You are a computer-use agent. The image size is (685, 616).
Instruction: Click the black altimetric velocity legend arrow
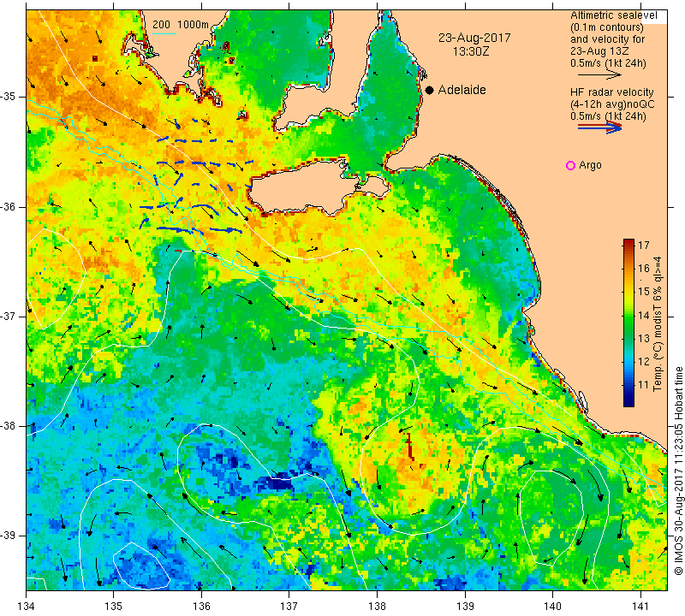(599, 75)
